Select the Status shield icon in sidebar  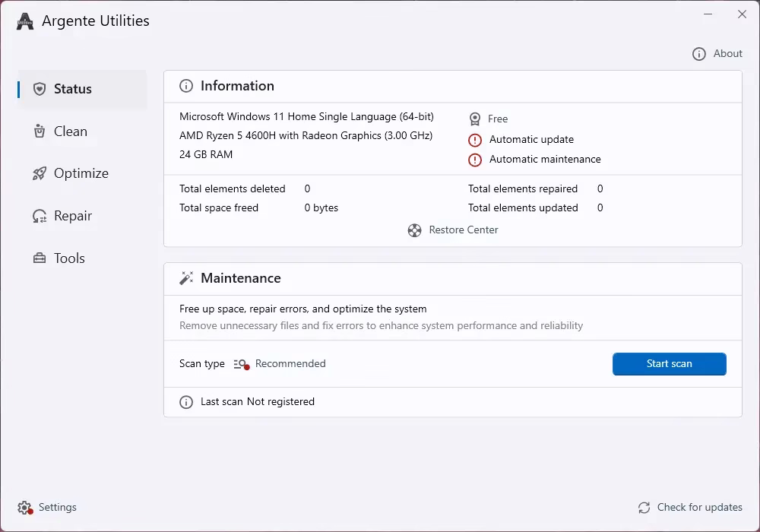(39, 88)
